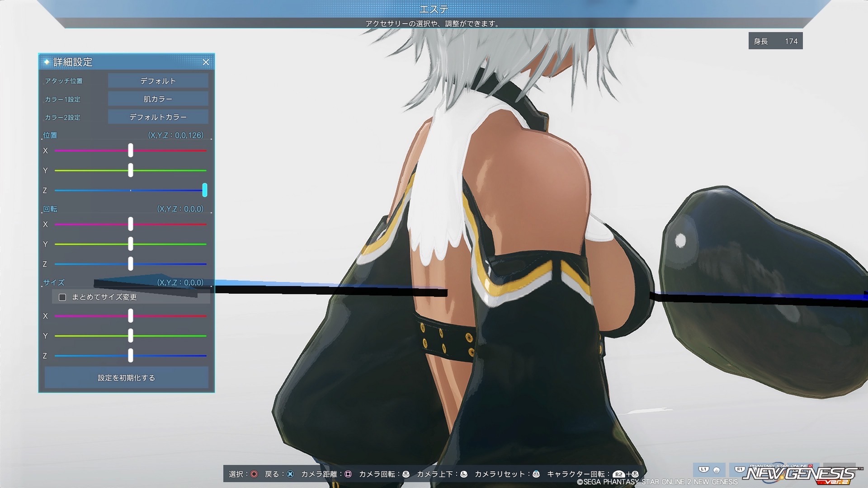Click the right stick icon for カメラ回転
This screenshot has width=868, height=488.
[406, 474]
